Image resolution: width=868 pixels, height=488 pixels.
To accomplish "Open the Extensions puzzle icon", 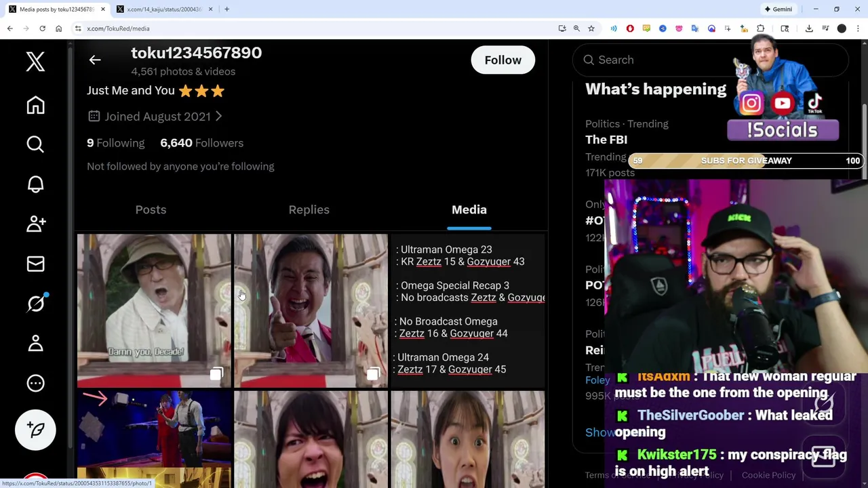I will coord(760,28).
